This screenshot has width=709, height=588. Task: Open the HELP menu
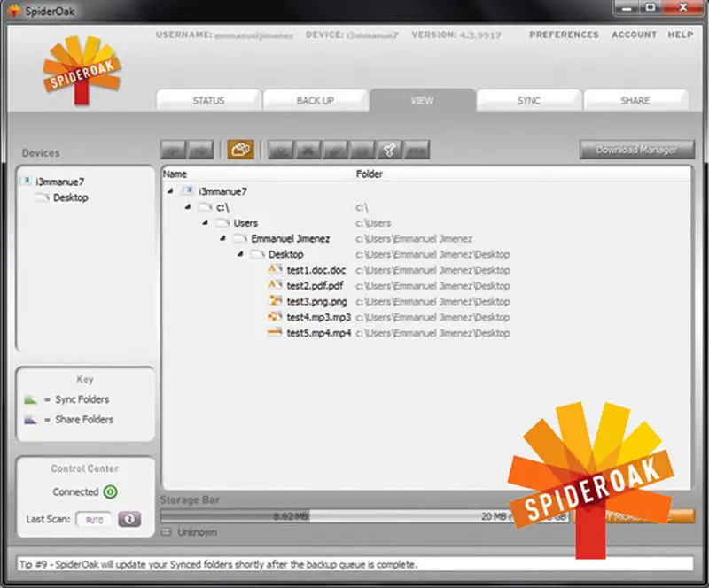click(681, 35)
